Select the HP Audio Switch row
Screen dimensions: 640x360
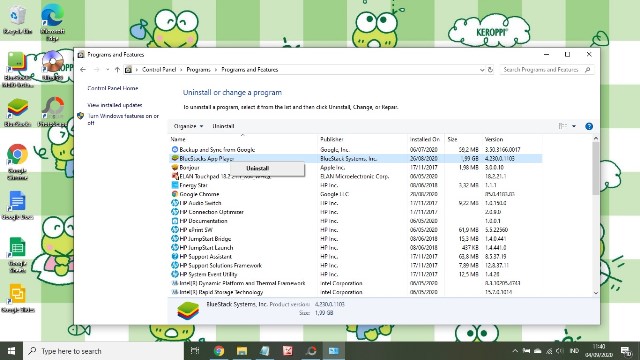pyautogui.click(x=356, y=203)
